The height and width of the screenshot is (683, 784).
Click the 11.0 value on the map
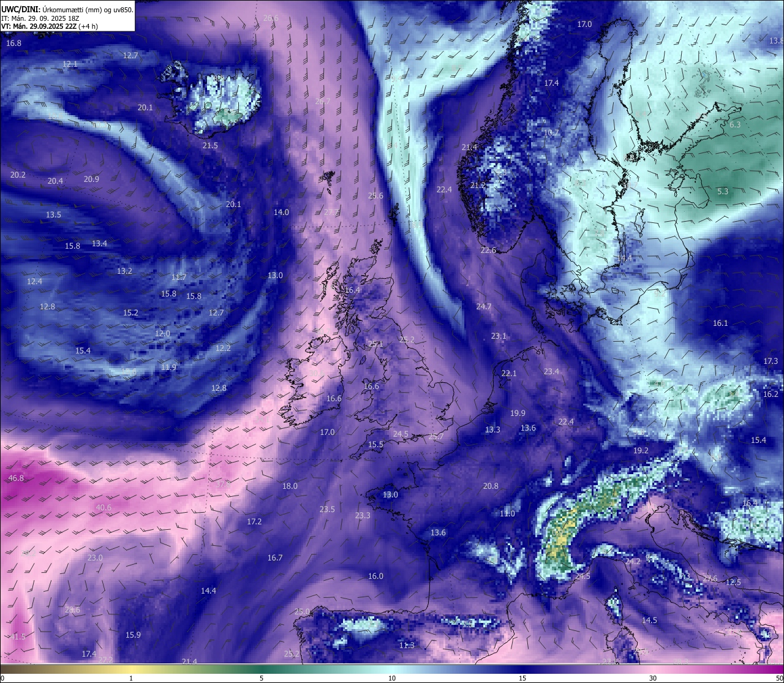pos(507,513)
